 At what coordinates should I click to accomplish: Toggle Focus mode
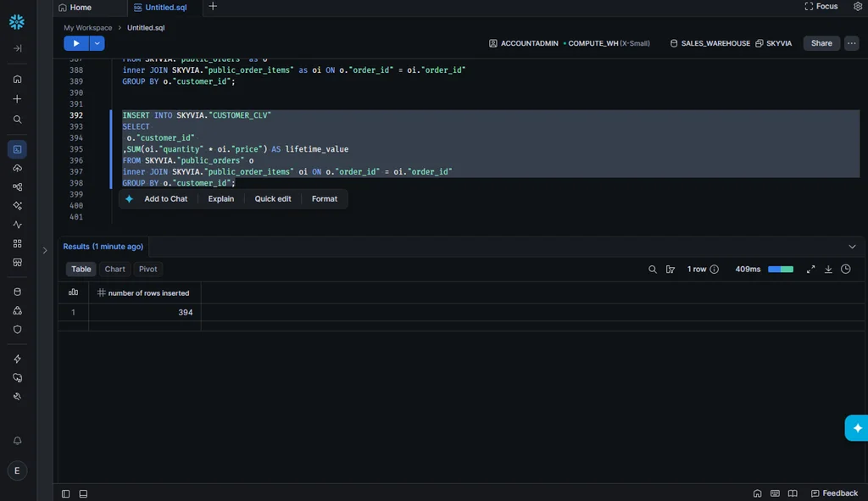point(821,7)
